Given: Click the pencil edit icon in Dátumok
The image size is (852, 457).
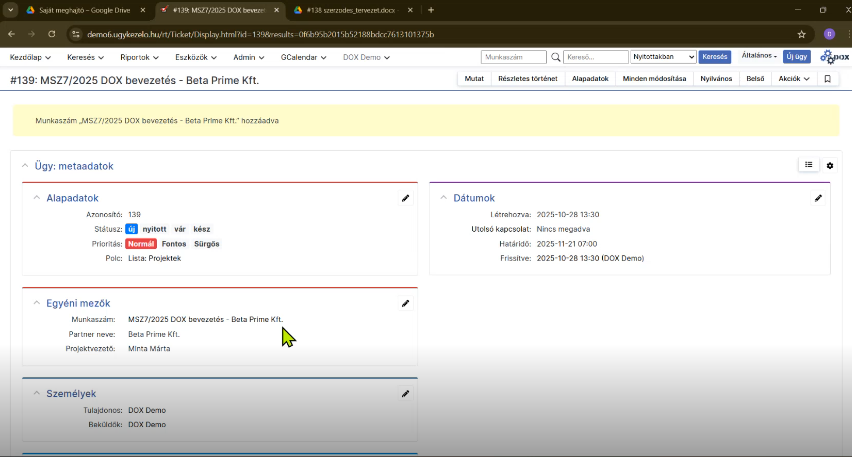Looking at the screenshot, I should click(x=818, y=198).
